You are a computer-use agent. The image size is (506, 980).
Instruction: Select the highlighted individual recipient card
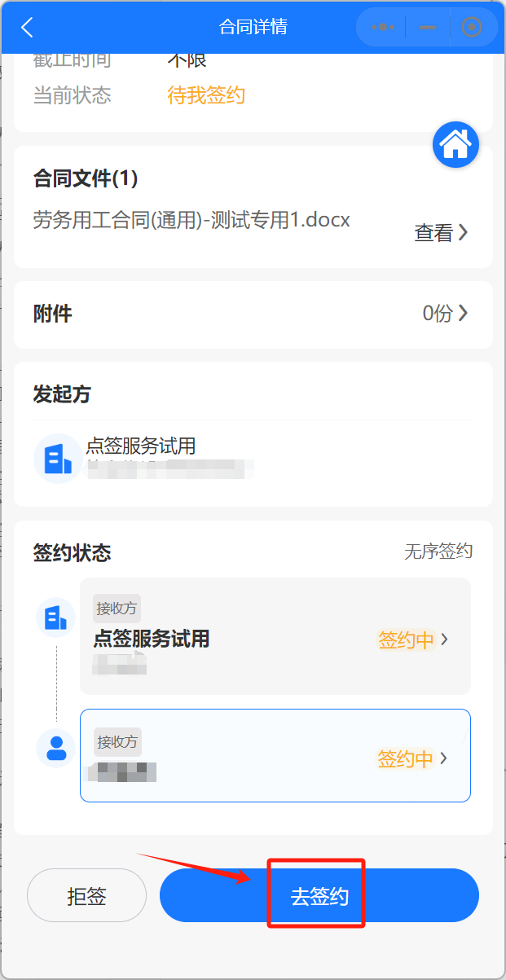tap(275, 755)
